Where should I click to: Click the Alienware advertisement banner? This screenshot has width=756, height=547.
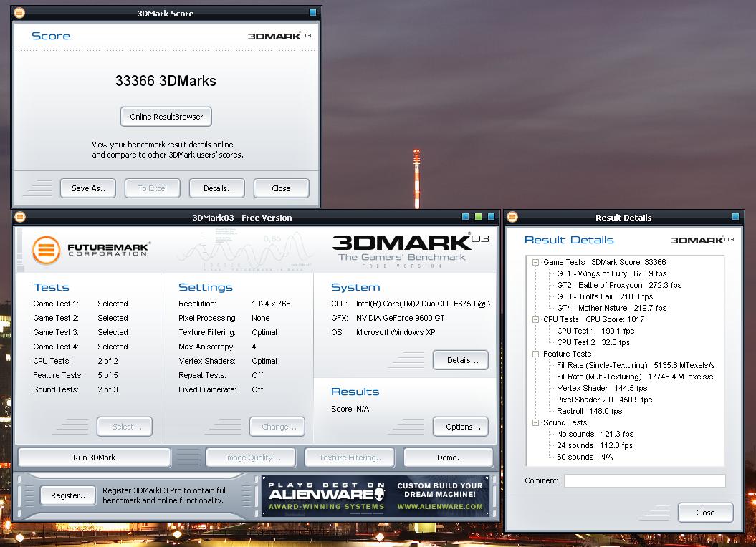click(x=375, y=496)
